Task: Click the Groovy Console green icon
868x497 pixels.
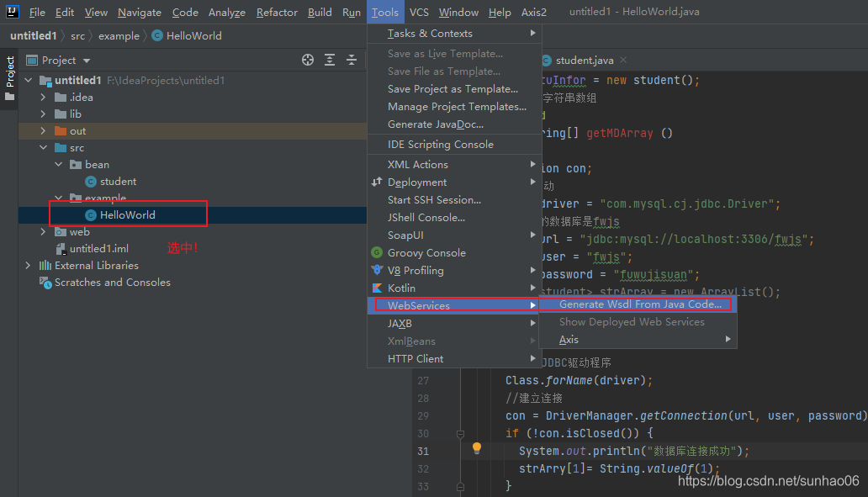Action: 377,253
